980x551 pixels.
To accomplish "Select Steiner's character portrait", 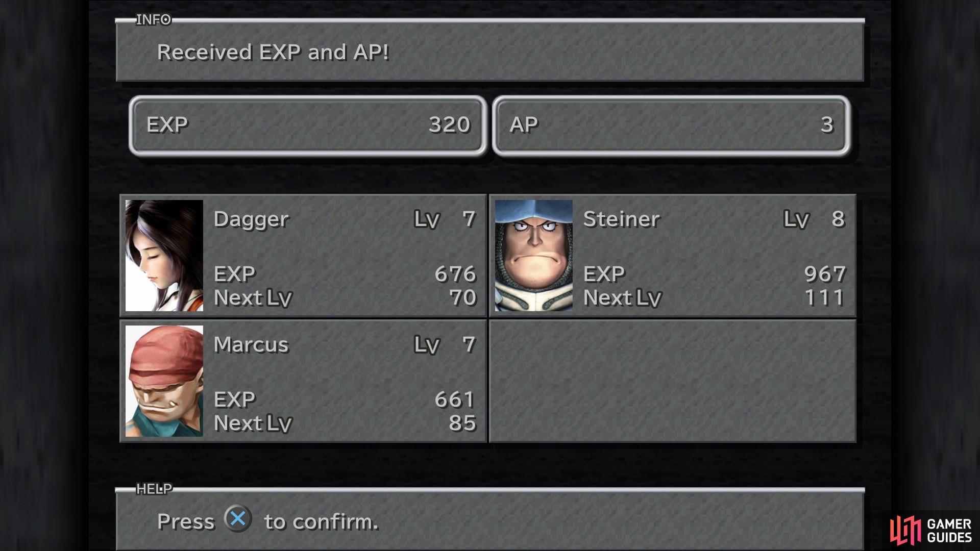I will [534, 256].
